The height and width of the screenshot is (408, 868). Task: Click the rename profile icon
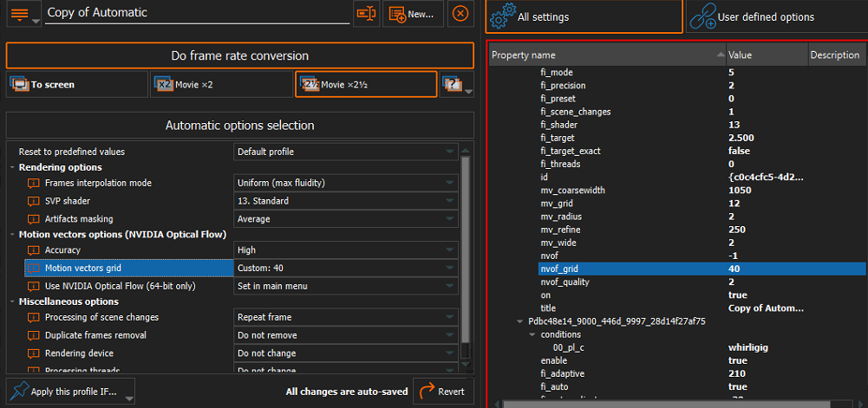[366, 14]
